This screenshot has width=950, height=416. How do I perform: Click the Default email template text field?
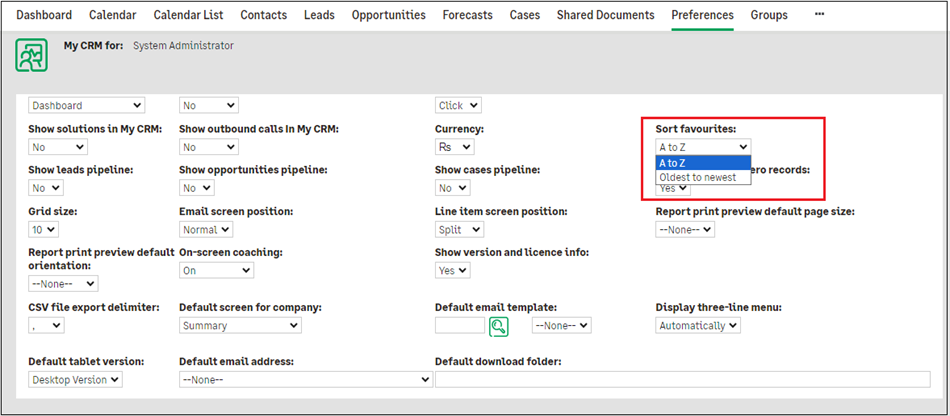[460, 325]
